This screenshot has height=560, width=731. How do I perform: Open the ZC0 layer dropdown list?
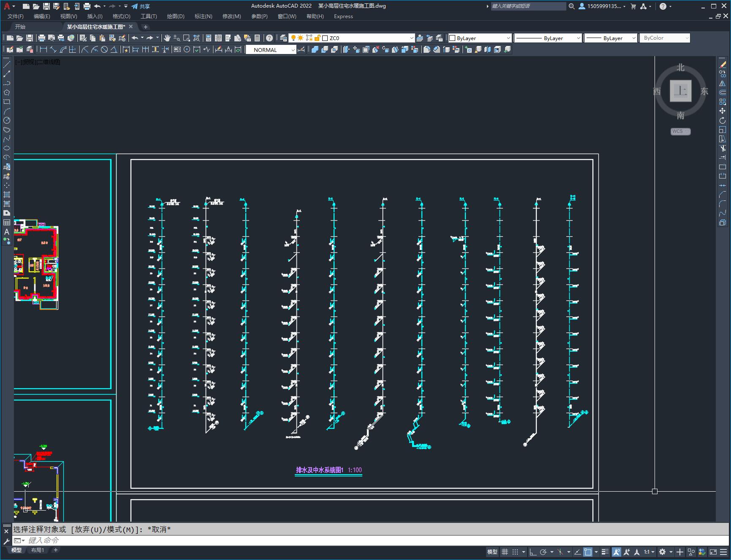[x=412, y=38]
